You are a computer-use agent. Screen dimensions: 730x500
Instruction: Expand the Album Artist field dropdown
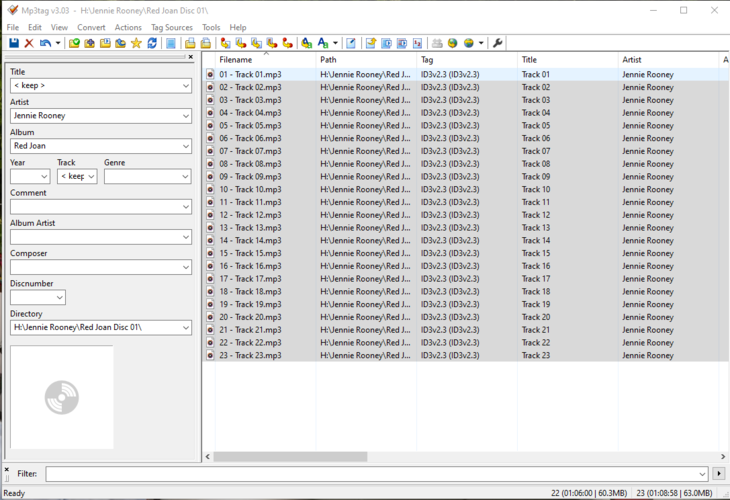pos(186,237)
